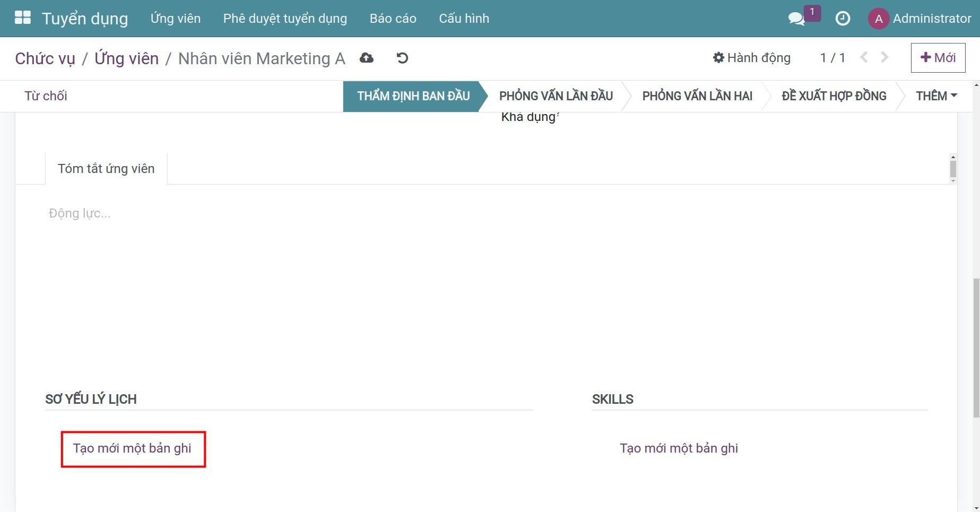Go to the next record arrow
The image size is (980, 512).
pos(884,57)
